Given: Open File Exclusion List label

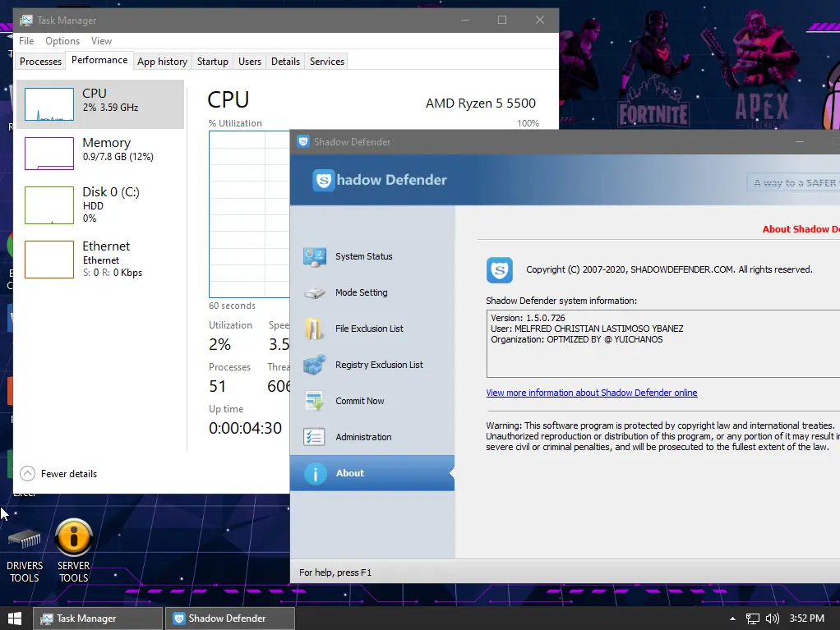Looking at the screenshot, I should coord(369,329).
